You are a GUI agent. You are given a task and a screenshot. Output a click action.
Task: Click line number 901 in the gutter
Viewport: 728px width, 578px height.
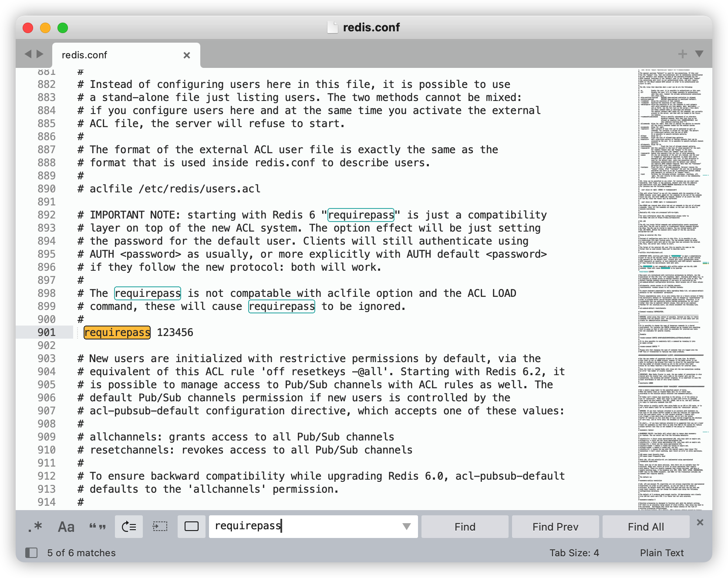click(47, 333)
